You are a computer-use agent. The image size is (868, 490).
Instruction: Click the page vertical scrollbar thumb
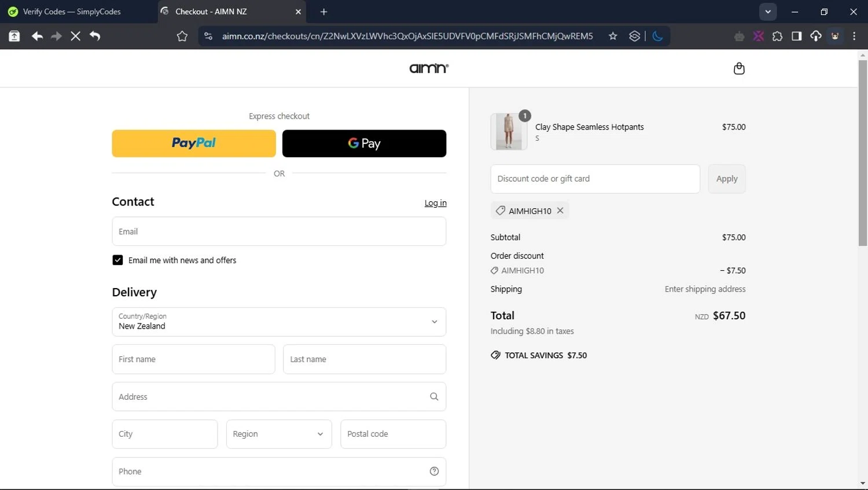pyautogui.click(x=862, y=153)
